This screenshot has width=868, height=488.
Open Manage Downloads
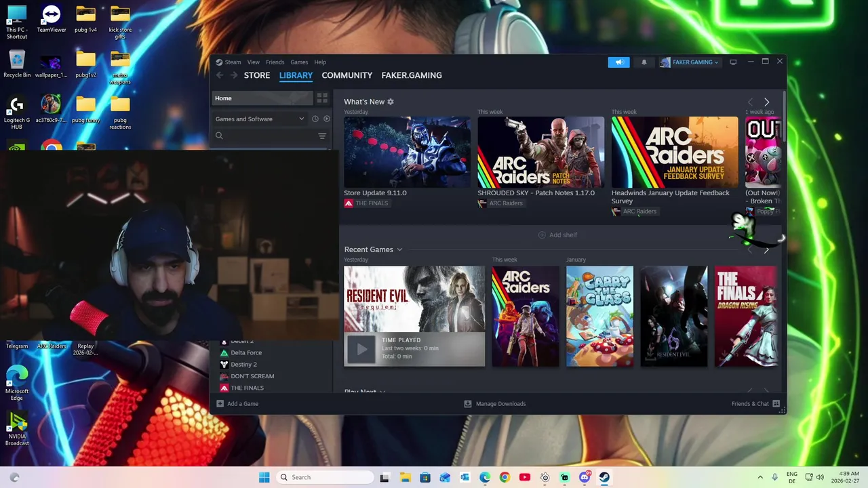[x=495, y=404]
